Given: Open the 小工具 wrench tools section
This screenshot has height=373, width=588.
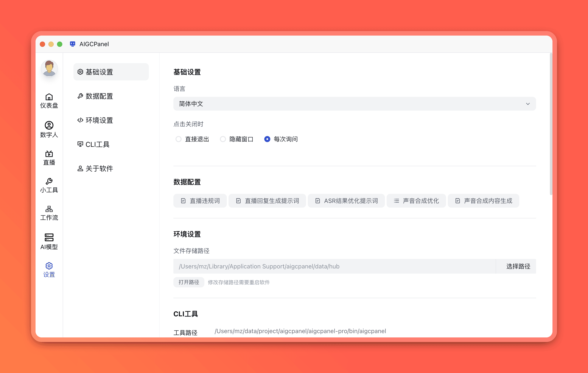Looking at the screenshot, I should [x=49, y=185].
